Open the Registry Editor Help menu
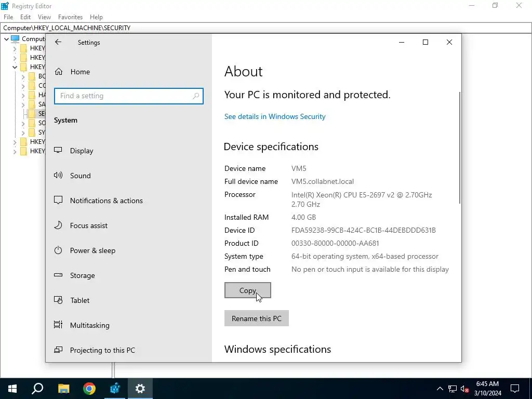The width and height of the screenshot is (532, 399). click(96, 17)
